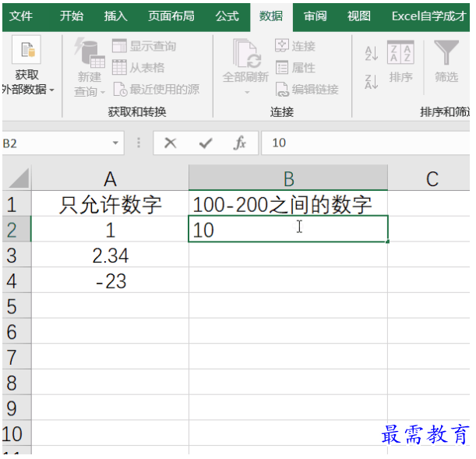Select row 4 header
Viewport: 476px width, 459px height.
coord(16,281)
